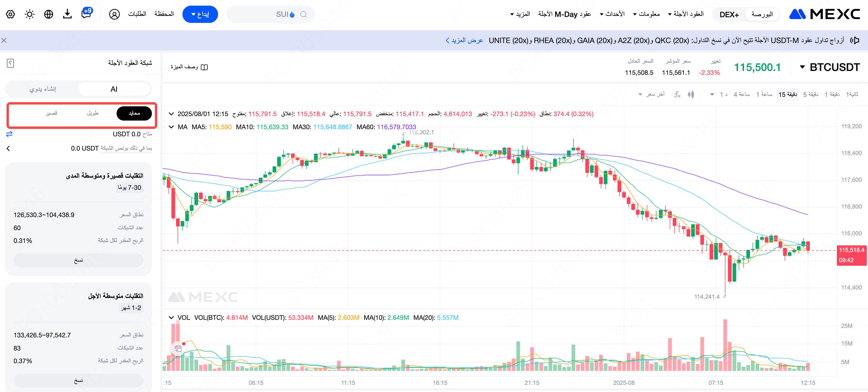The image size is (868, 392).
Task: Select the طويل long option
Action: pyautogui.click(x=92, y=113)
